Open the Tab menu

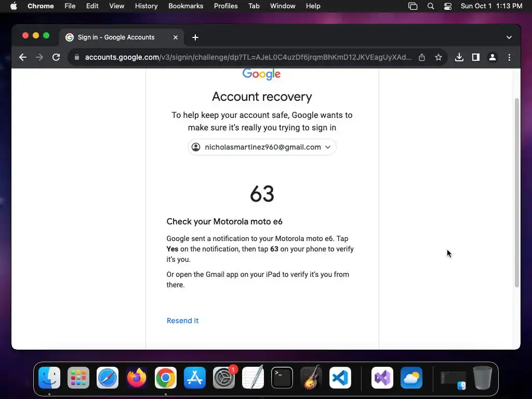click(254, 6)
